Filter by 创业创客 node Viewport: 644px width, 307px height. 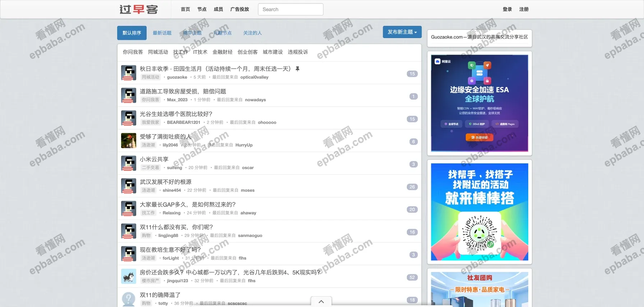point(248,52)
